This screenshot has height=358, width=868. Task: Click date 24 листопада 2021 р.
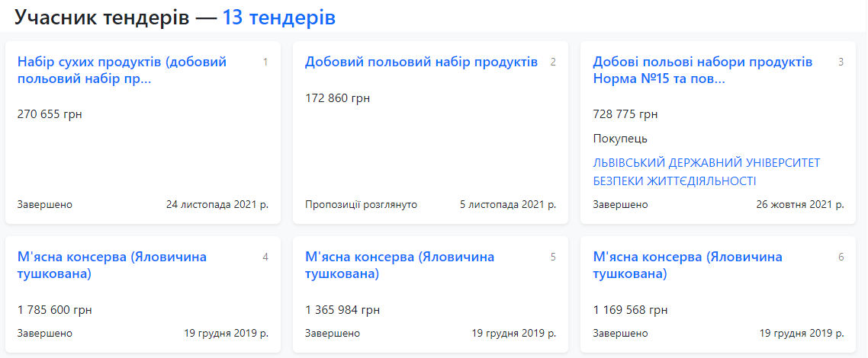tap(217, 205)
